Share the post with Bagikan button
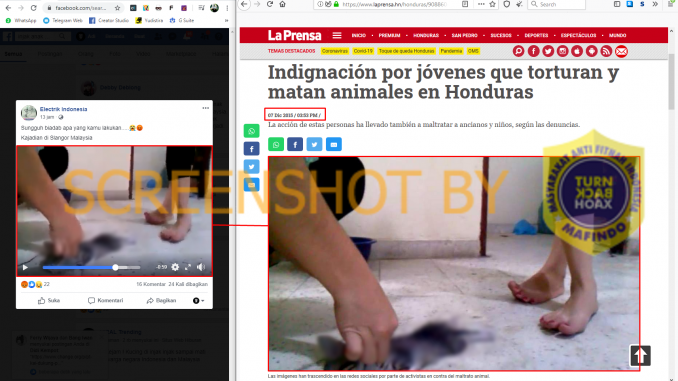 pos(161,300)
